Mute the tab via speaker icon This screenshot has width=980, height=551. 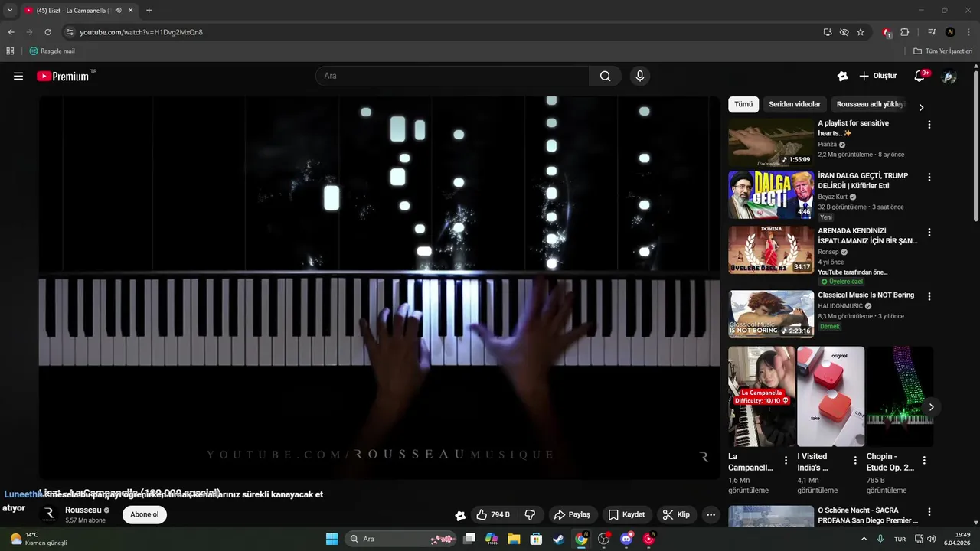[x=118, y=10]
